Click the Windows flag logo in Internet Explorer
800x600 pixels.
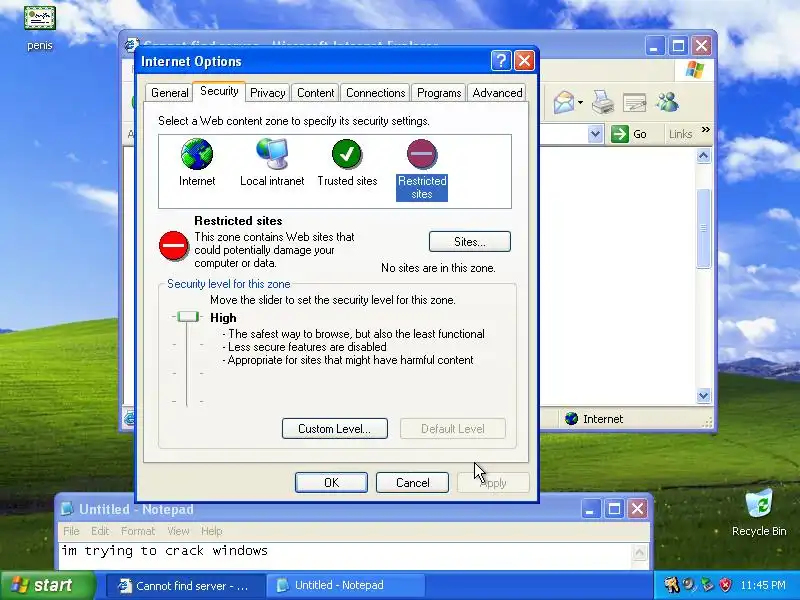(x=694, y=70)
